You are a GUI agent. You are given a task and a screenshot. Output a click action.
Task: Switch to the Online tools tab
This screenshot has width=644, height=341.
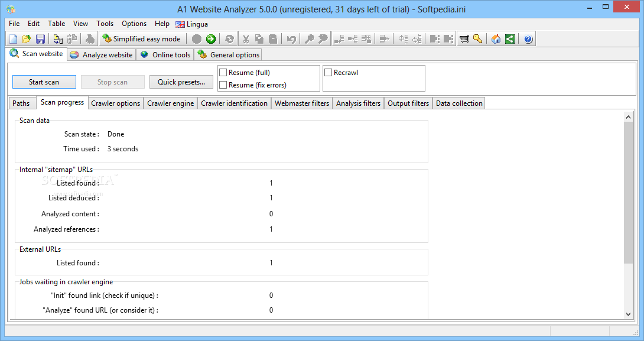point(165,54)
